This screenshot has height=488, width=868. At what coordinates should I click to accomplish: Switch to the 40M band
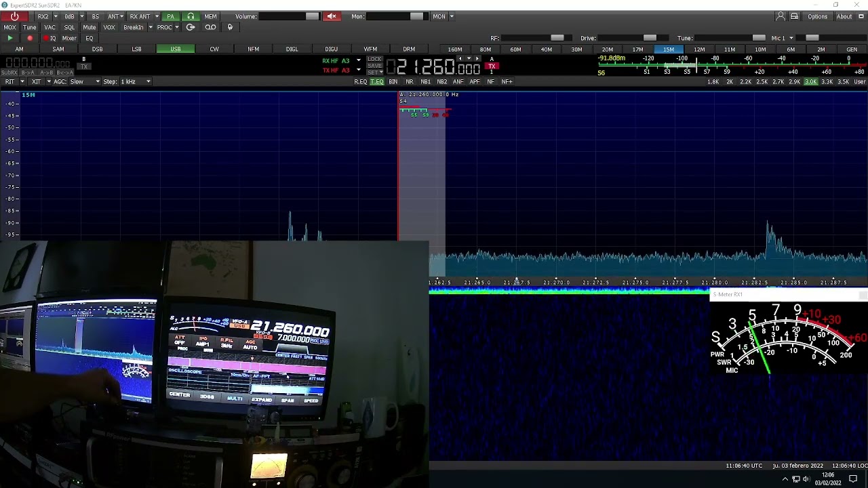point(547,49)
